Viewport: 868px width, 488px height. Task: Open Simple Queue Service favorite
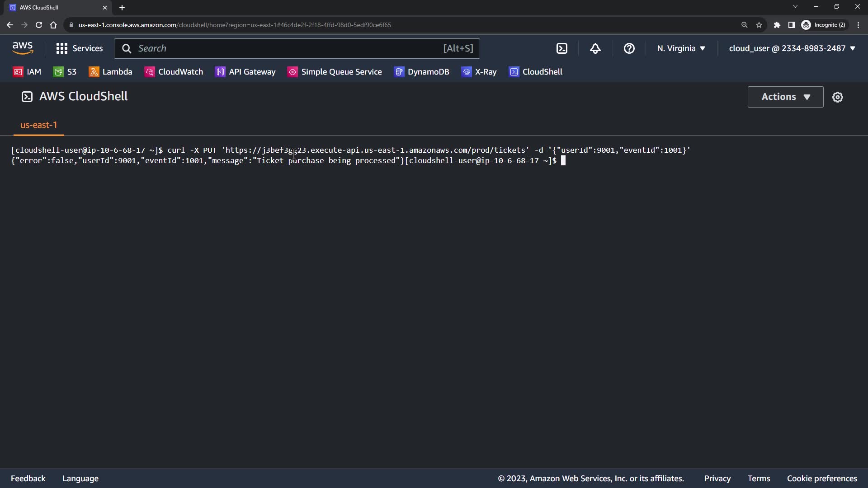[335, 72]
